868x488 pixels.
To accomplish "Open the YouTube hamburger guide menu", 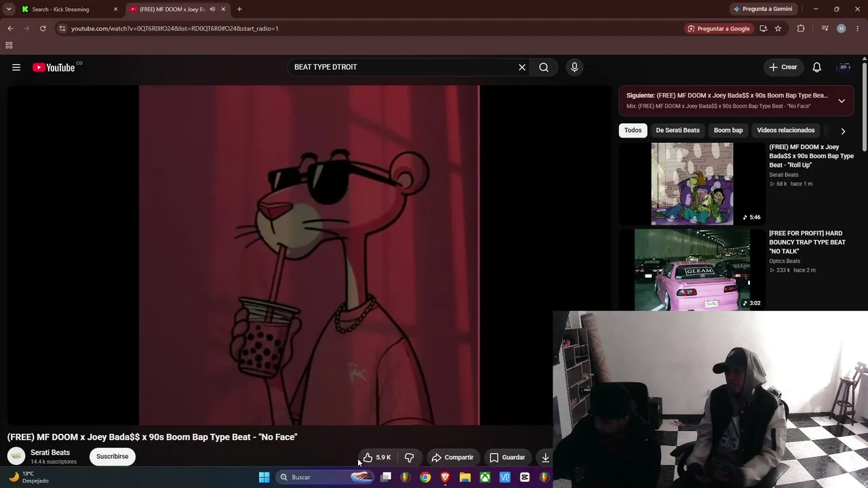I will (x=16, y=67).
